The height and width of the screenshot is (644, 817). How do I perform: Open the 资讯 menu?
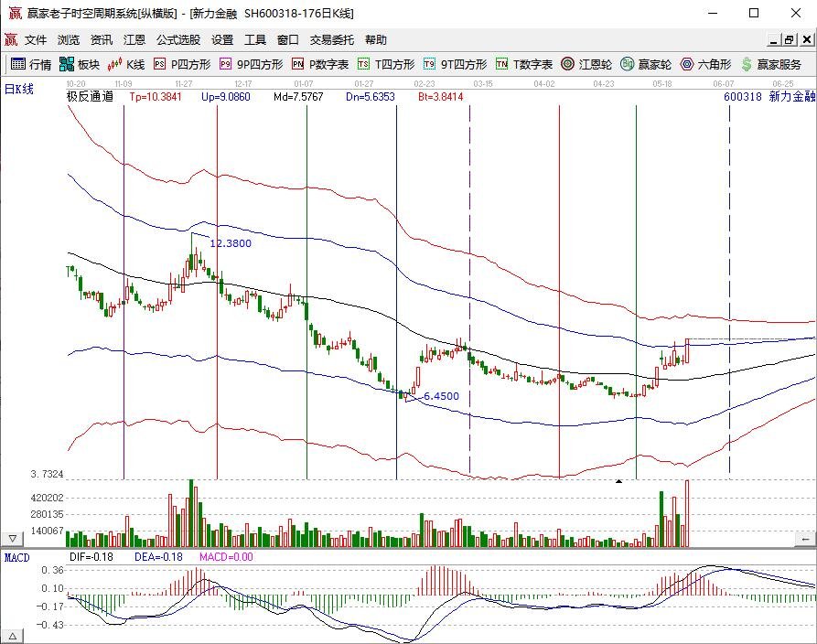(101, 39)
